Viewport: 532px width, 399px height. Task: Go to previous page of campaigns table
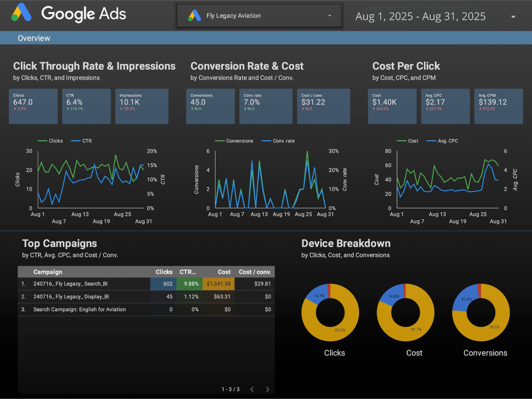tap(252, 389)
